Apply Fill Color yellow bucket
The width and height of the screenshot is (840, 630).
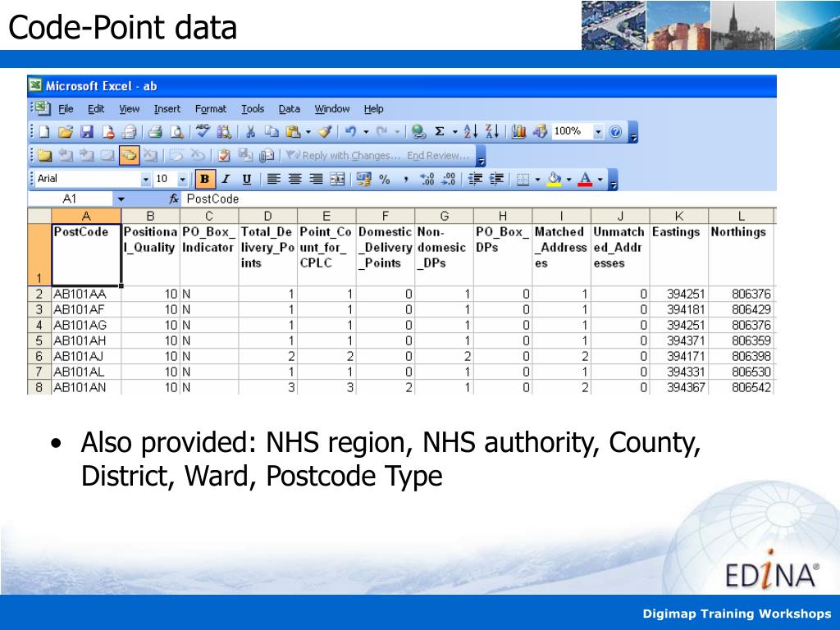(555, 179)
